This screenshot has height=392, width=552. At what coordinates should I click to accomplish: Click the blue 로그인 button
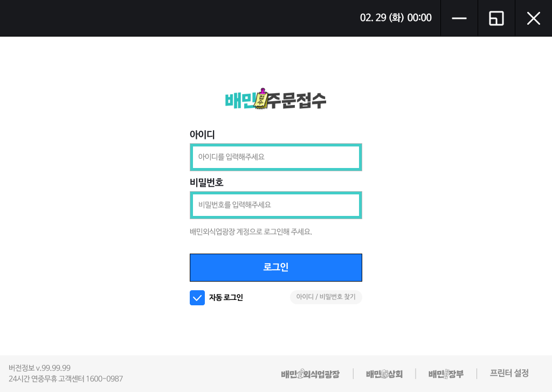[275, 268]
